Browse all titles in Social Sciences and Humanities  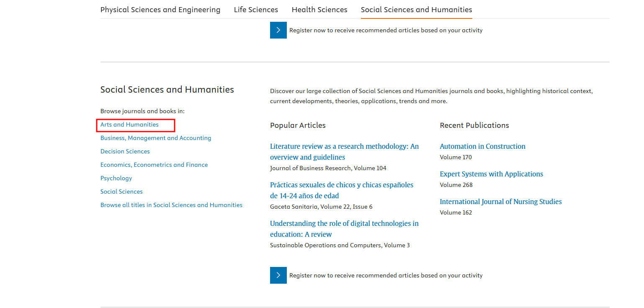tap(171, 205)
